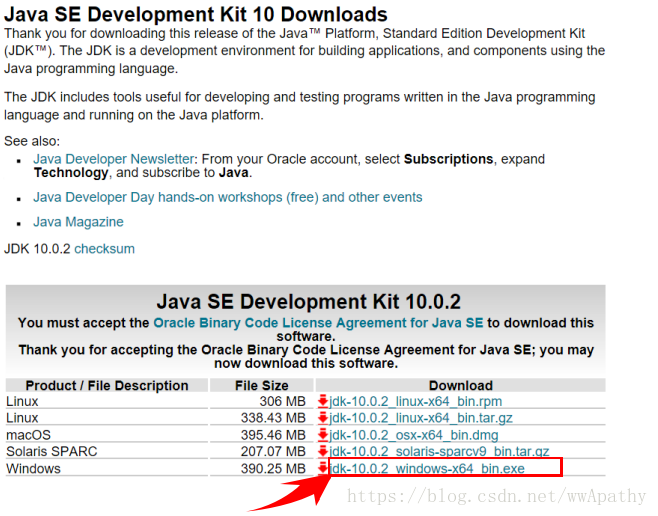Click download arrow icon for osx-x64 dmg

323,434
